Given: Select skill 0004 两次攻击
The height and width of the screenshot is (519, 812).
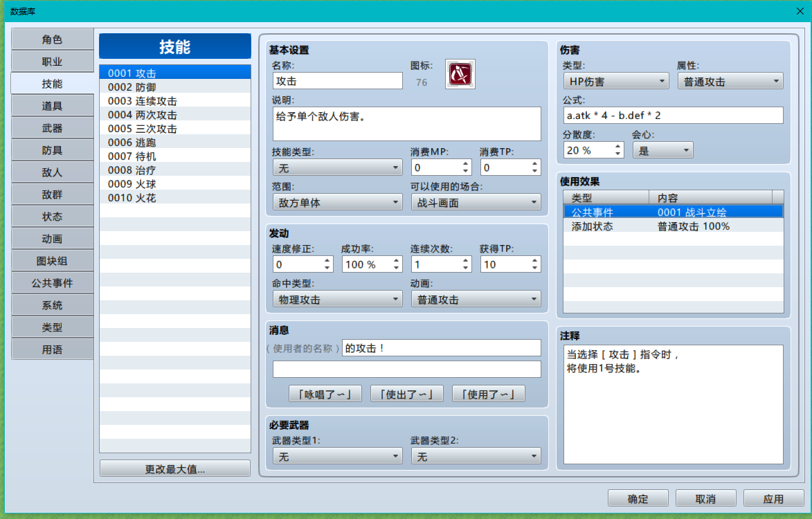Looking at the screenshot, I should (175, 115).
